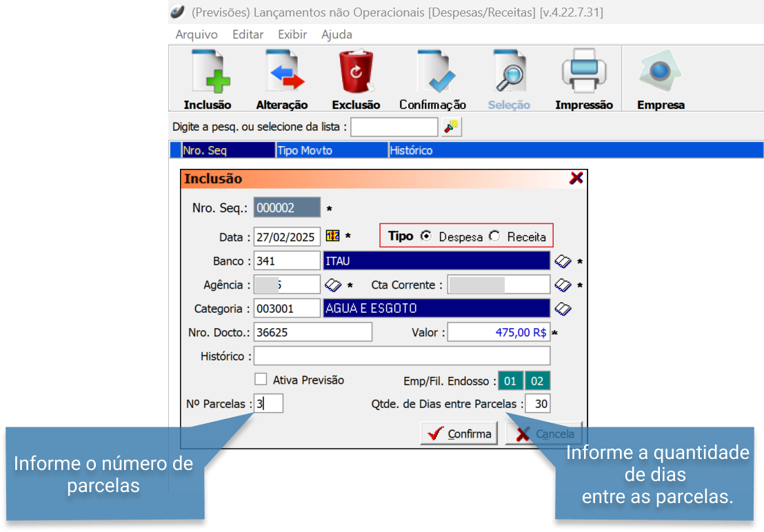Select the Receita radio option

point(494,236)
